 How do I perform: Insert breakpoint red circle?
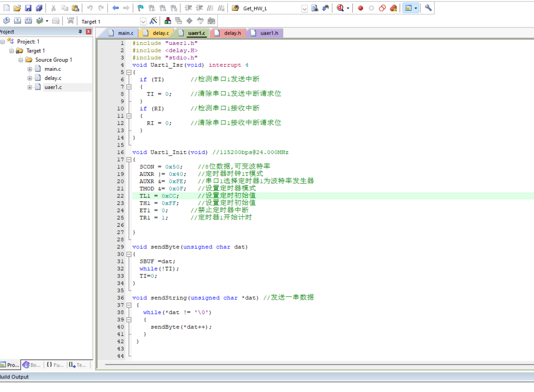point(360,8)
